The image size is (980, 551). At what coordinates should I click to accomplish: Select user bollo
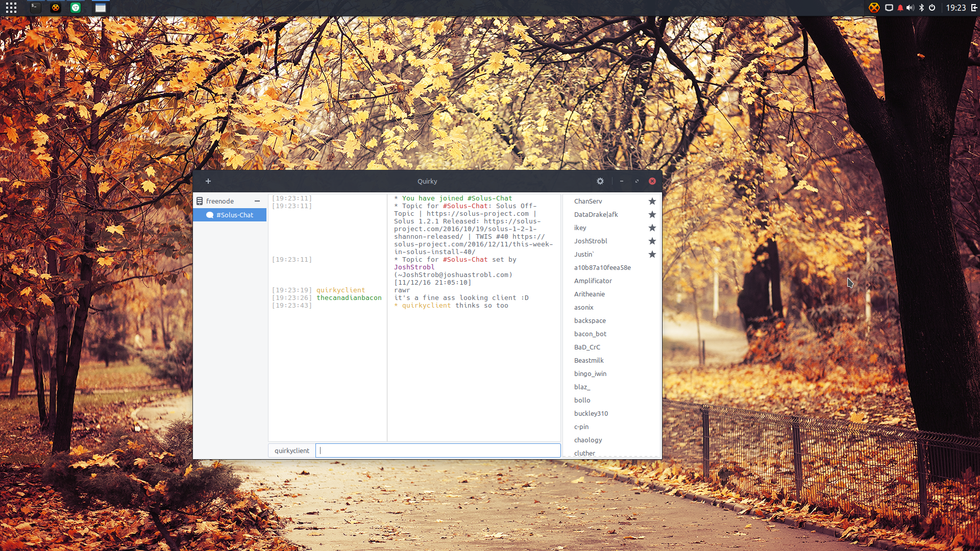pyautogui.click(x=611, y=400)
